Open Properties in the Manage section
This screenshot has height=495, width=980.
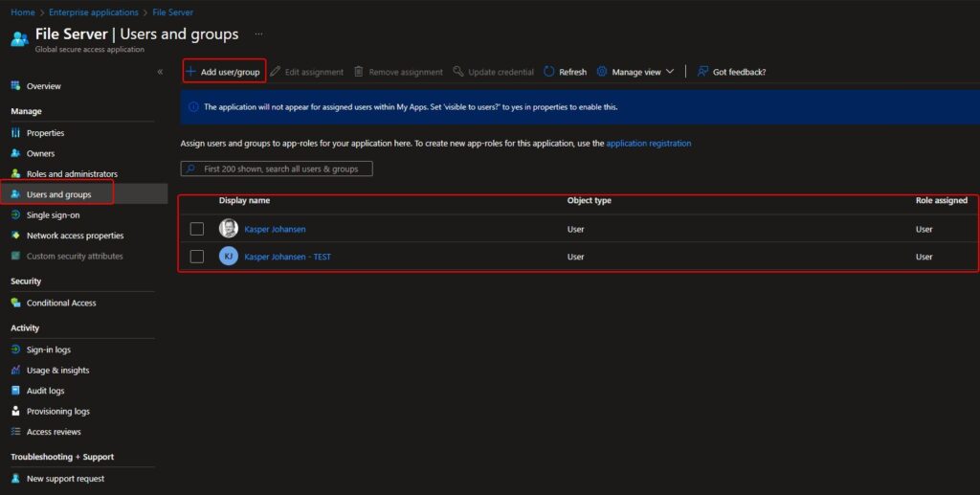(x=46, y=133)
